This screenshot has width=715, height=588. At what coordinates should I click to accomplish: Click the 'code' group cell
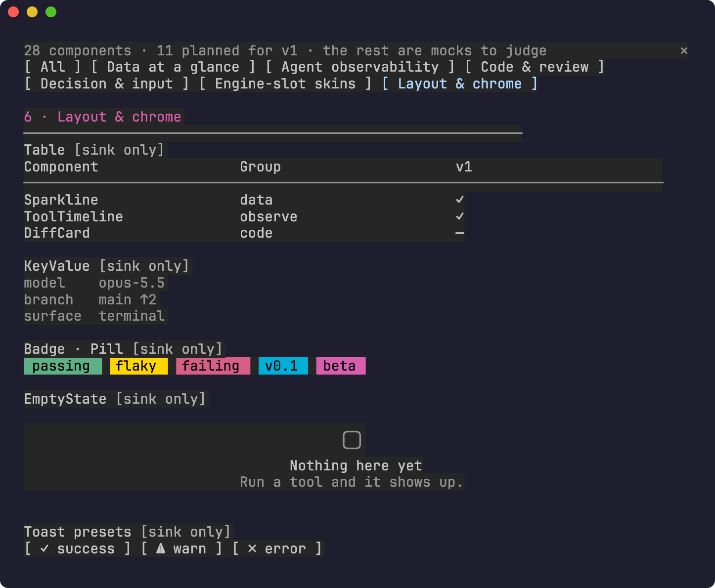tap(257, 233)
